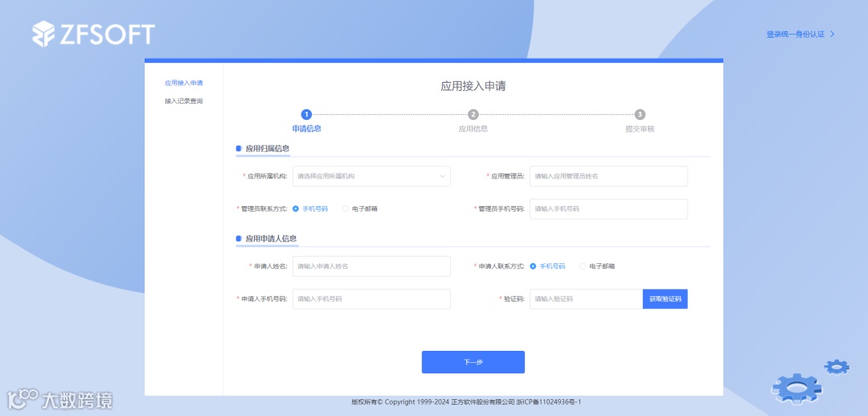The image size is (868, 416).
Task: Focus the 管理员手机号码 input field
Action: [608, 209]
